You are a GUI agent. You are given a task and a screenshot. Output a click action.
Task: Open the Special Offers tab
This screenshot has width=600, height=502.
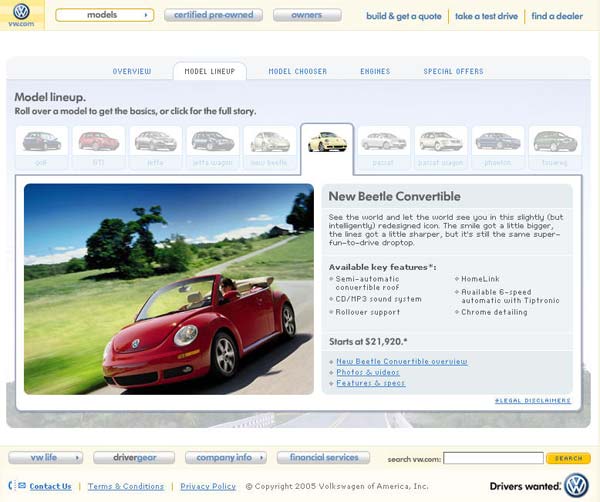click(453, 72)
